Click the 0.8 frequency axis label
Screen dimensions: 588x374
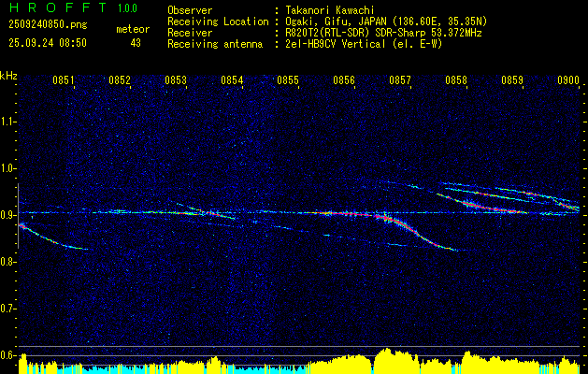point(7,262)
